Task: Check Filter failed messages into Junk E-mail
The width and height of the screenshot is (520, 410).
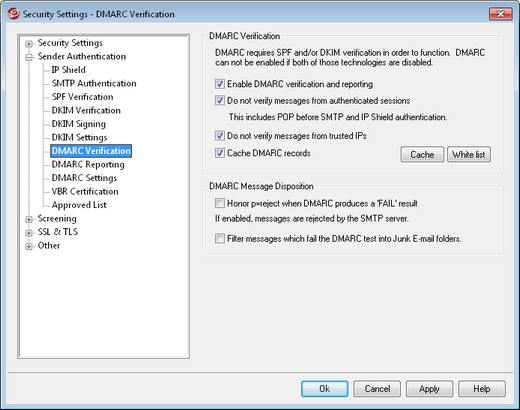Action: pos(220,239)
